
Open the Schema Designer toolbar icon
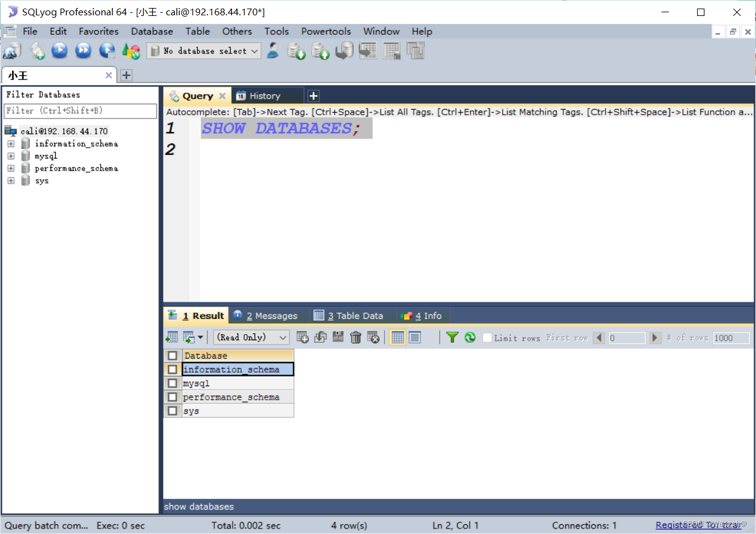pyautogui.click(x=416, y=51)
